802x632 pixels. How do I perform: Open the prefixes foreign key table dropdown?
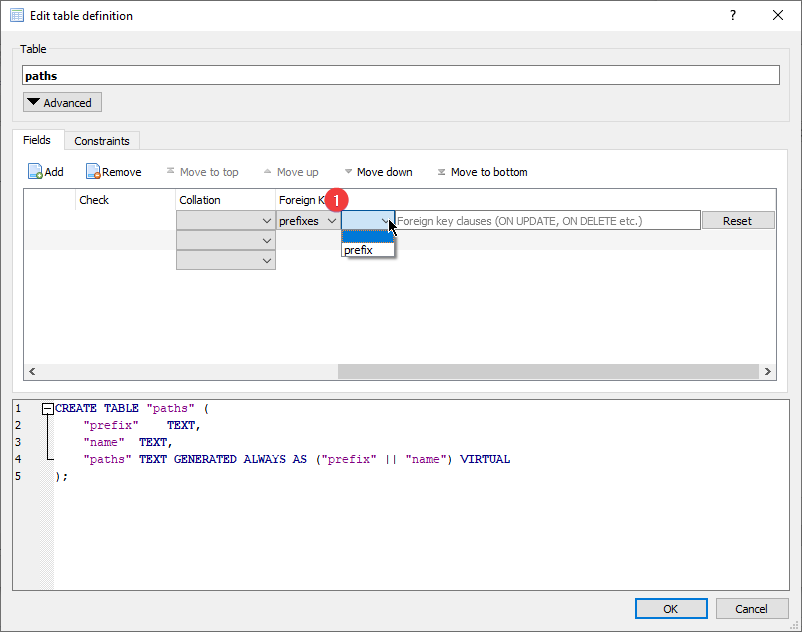(x=309, y=220)
